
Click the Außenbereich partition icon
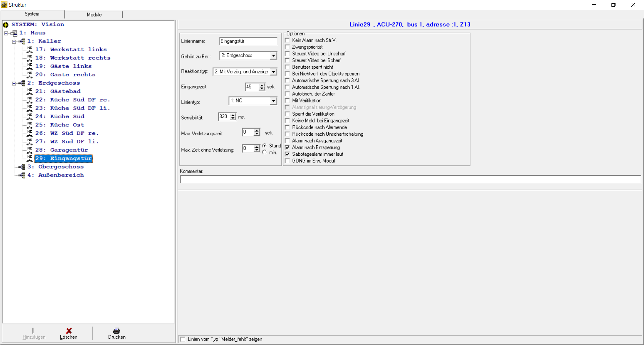22,175
